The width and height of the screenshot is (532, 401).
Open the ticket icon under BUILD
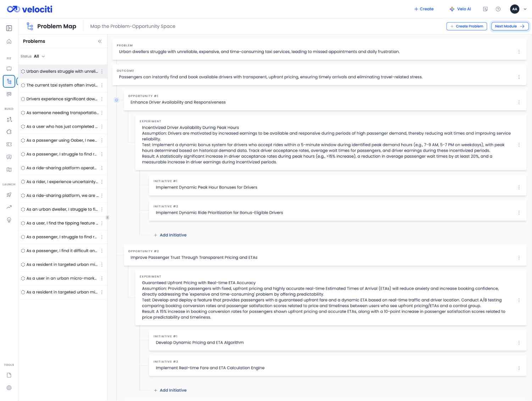(9, 144)
